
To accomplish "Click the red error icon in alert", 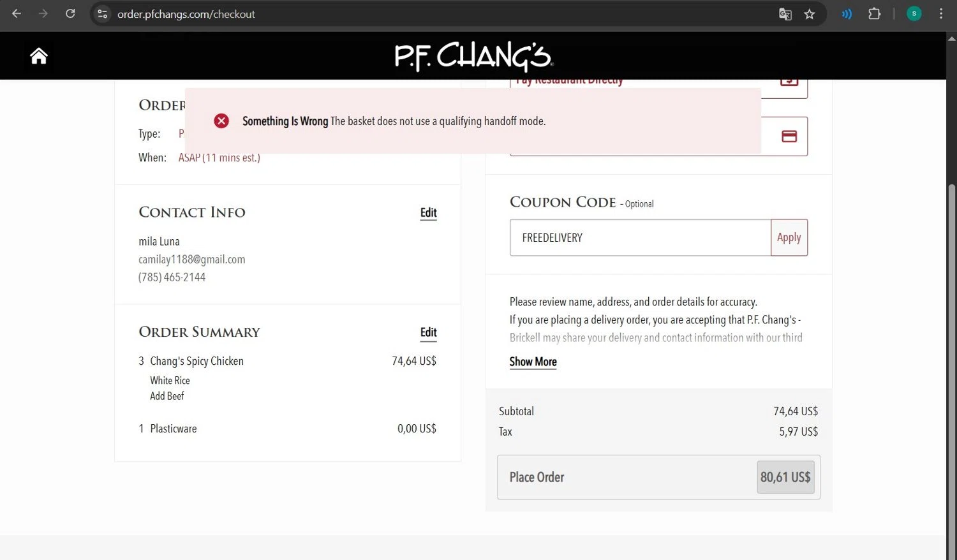I will pos(221,121).
